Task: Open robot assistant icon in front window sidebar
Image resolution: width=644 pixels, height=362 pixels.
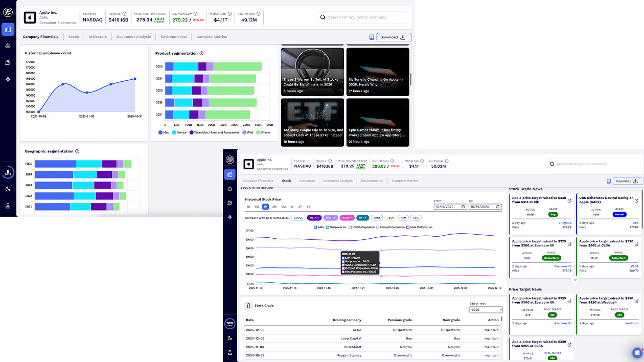Action: coord(230,189)
